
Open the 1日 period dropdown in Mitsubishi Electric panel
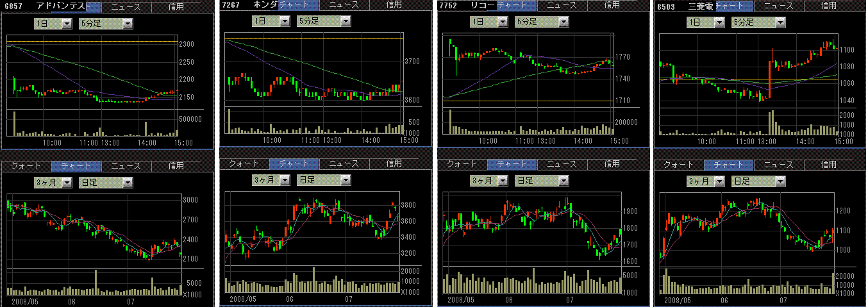pyautogui.click(x=706, y=22)
